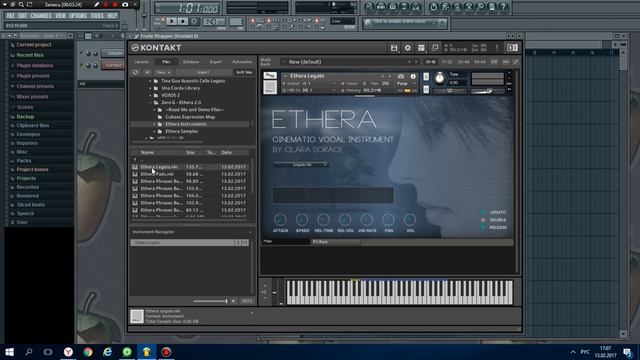Open Task View on taskbar
This screenshot has height=360, width=640.
click(x=48, y=352)
